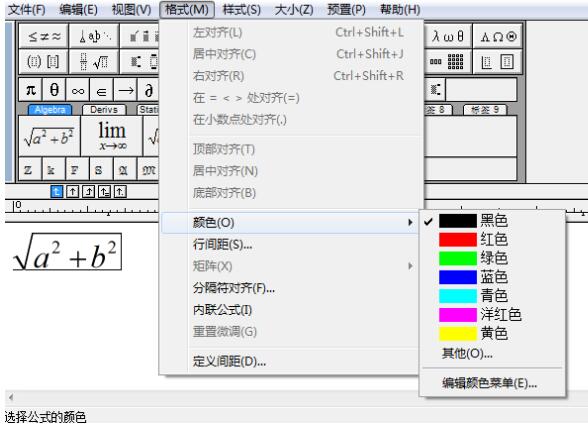The image size is (588, 426).
Task: Click the horizontal scrollbar left arrow
Action: point(11,397)
